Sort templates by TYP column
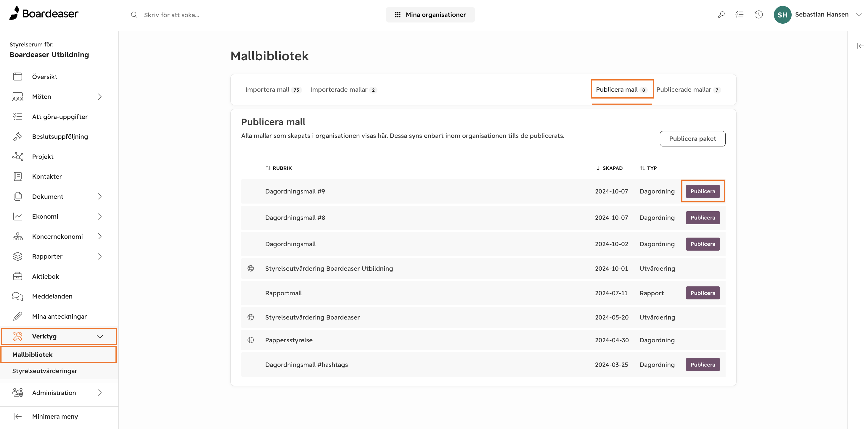This screenshot has height=429, width=868. tap(648, 168)
